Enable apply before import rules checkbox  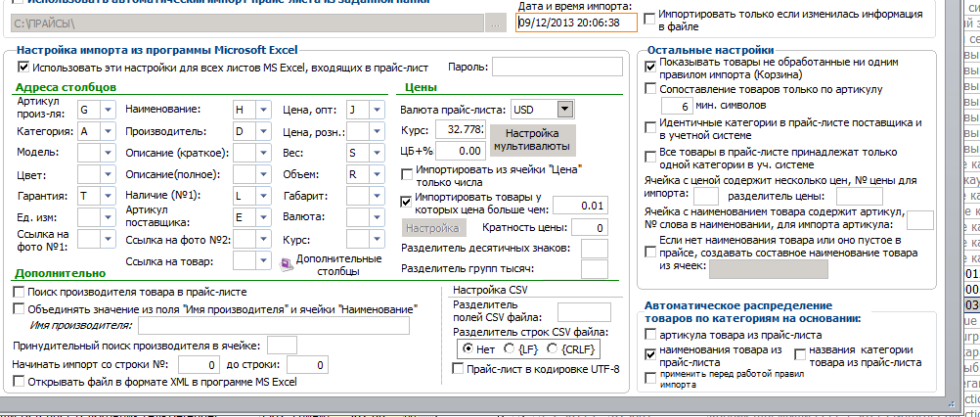pyautogui.click(x=650, y=378)
